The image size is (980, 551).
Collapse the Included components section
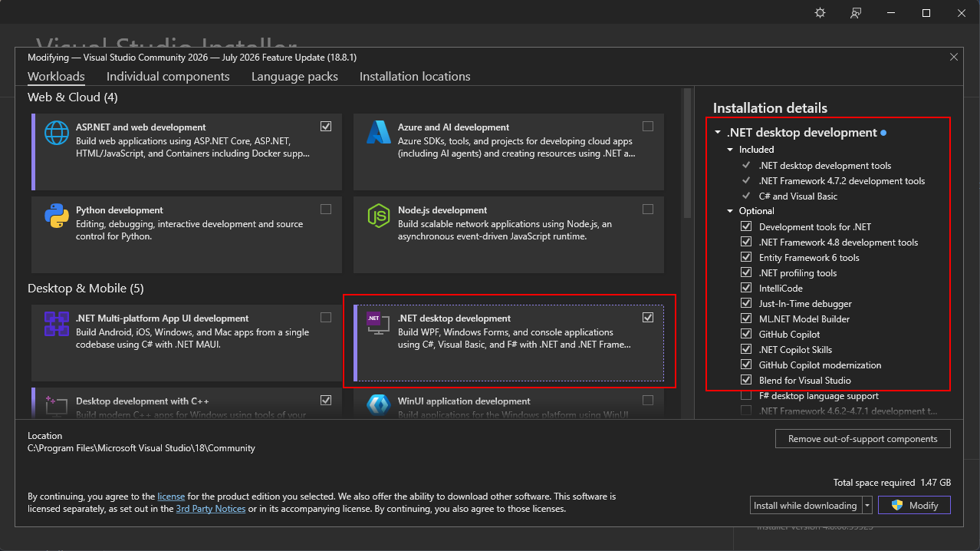(x=731, y=150)
